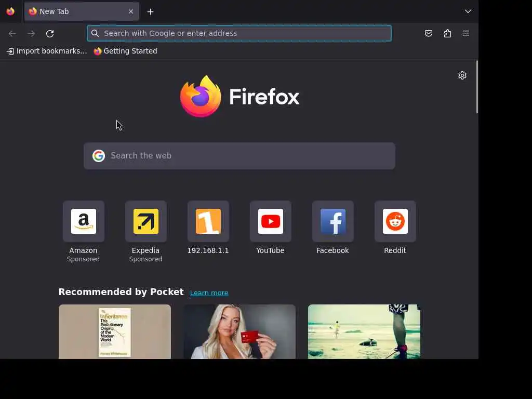Image resolution: width=532 pixels, height=399 pixels.
Task: Open the YouTube shortcut tile
Action: pos(270,221)
